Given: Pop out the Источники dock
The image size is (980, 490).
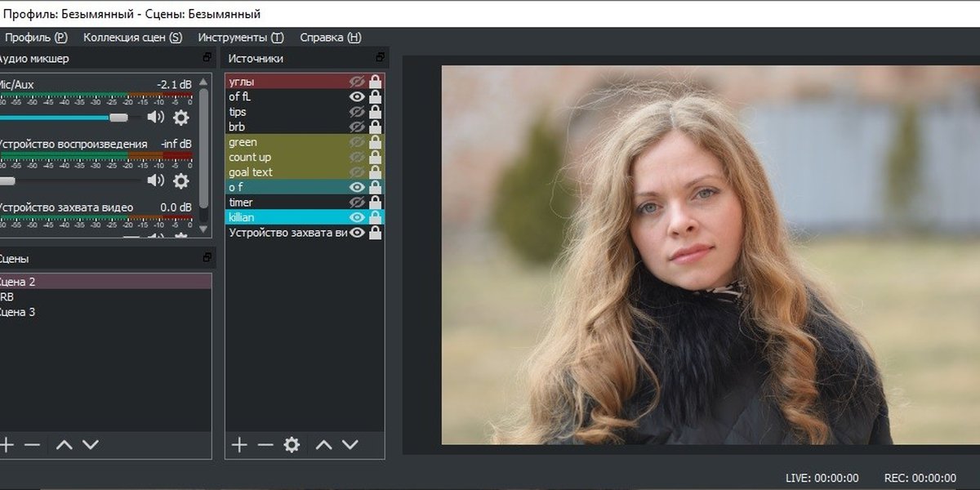Looking at the screenshot, I should 380,58.
